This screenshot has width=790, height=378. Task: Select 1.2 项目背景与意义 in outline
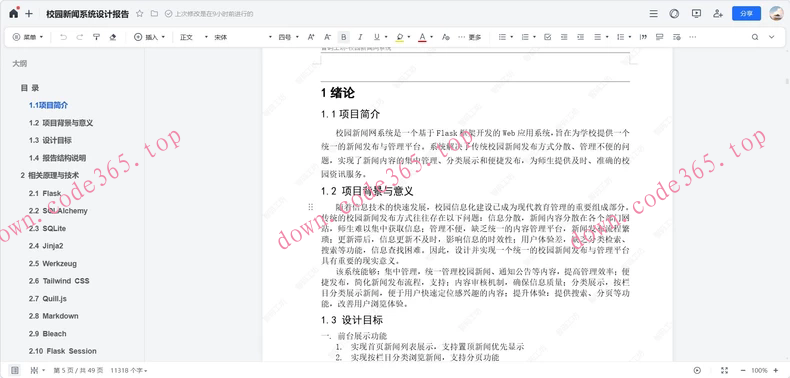[61, 123]
